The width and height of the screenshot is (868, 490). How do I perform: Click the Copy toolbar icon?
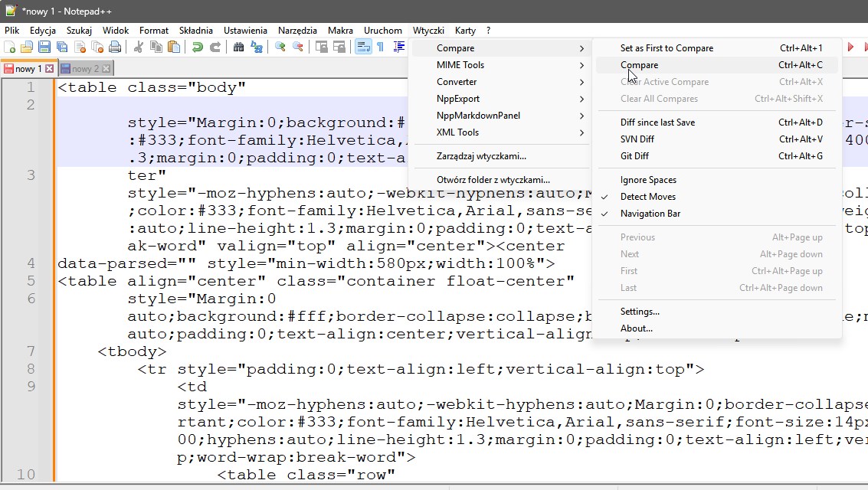[156, 47]
